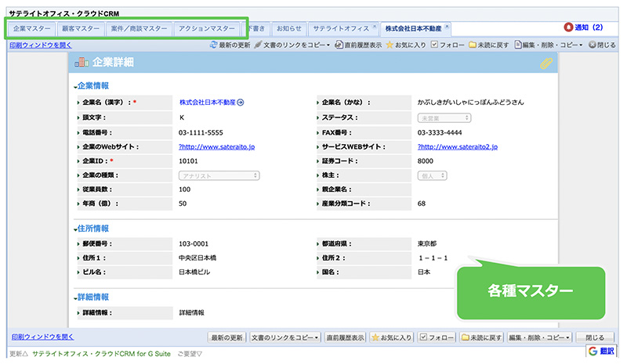Click ご要望▽ in footer
The image size is (627, 364).
tap(190, 354)
